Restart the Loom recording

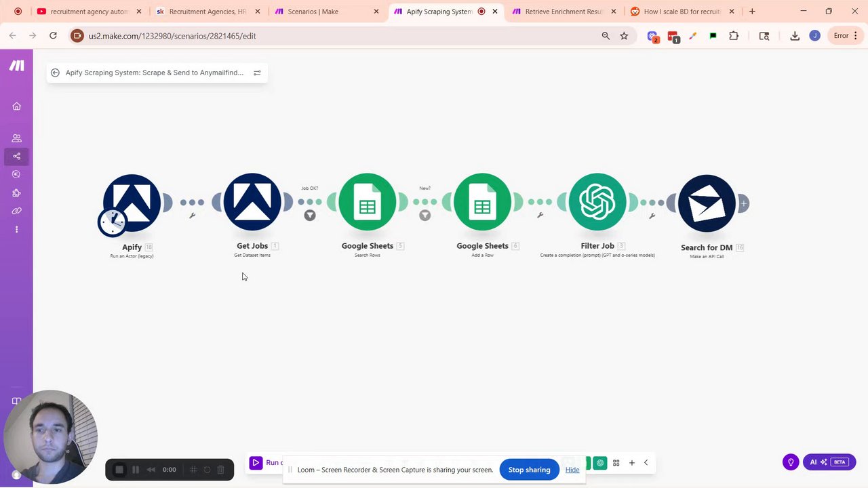(207, 469)
